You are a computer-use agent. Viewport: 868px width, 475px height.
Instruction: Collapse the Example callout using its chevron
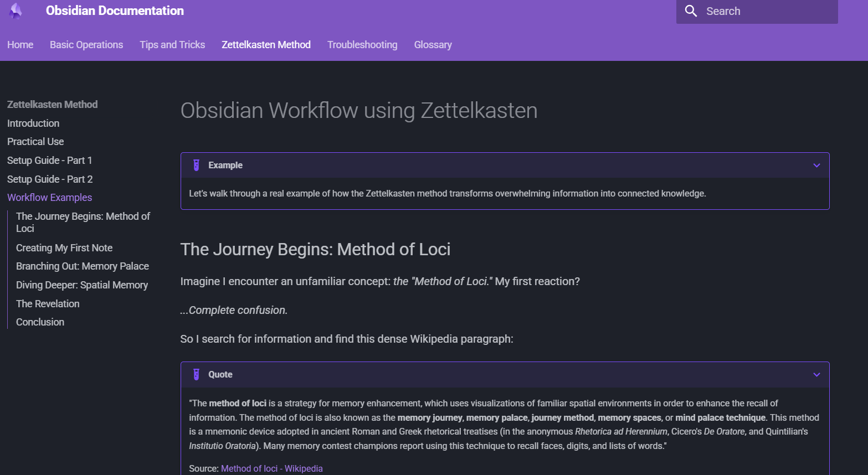coord(816,165)
